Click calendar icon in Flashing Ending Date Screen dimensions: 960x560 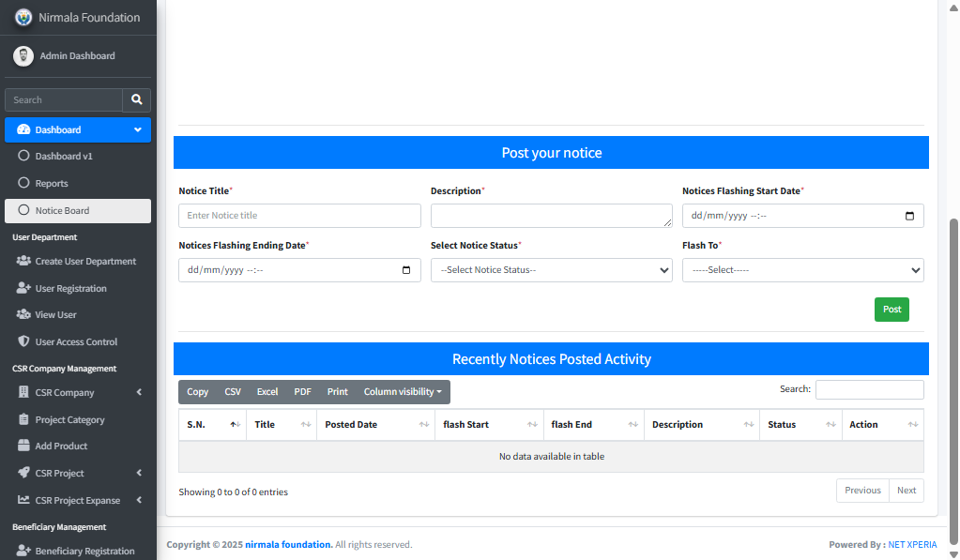tap(406, 270)
